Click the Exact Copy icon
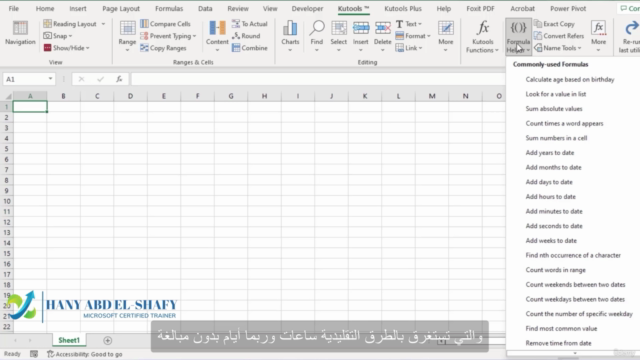 [x=538, y=24]
